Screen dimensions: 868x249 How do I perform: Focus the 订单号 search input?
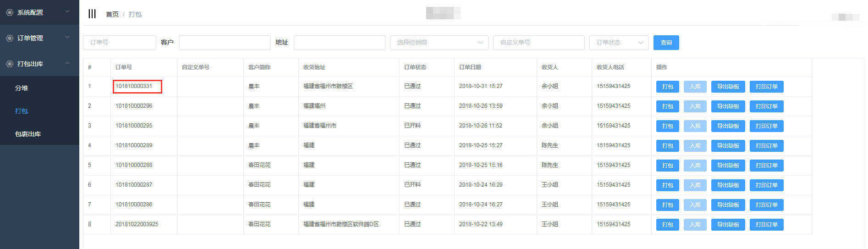(120, 43)
